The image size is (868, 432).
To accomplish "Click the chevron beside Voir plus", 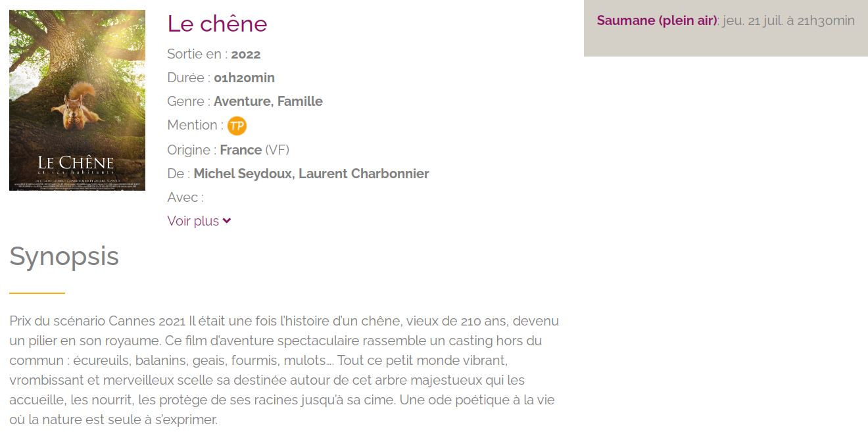I will [x=227, y=221].
